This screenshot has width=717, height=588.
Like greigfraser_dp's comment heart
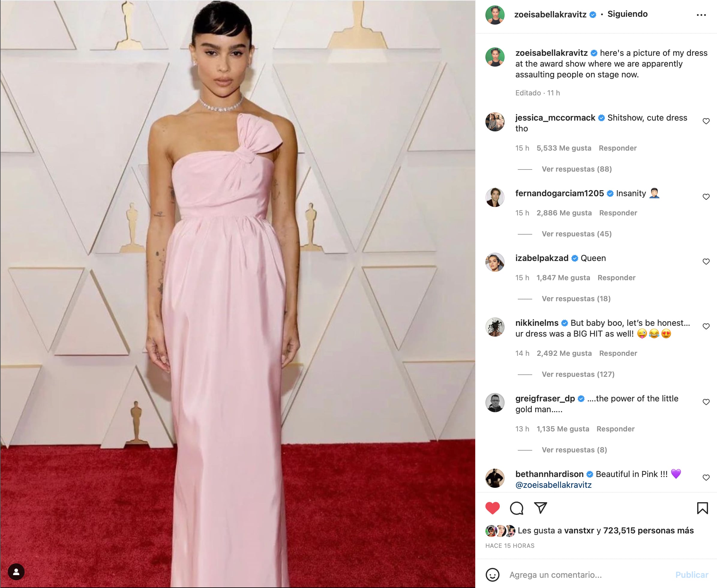click(706, 402)
